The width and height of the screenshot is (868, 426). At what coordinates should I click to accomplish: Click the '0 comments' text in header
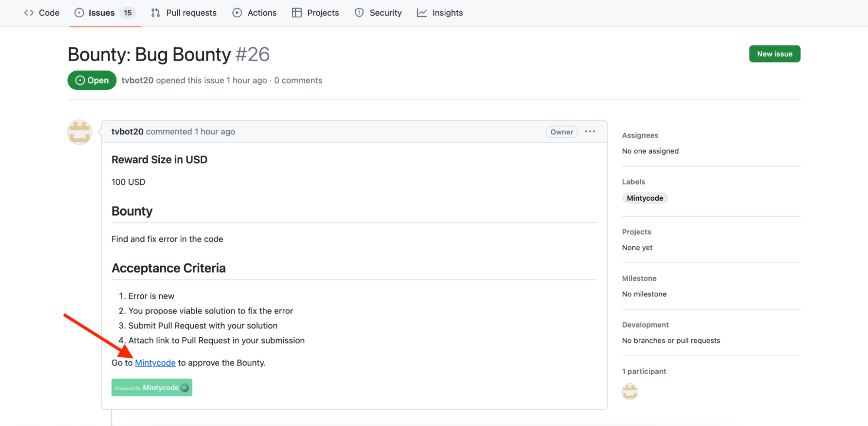coord(298,80)
